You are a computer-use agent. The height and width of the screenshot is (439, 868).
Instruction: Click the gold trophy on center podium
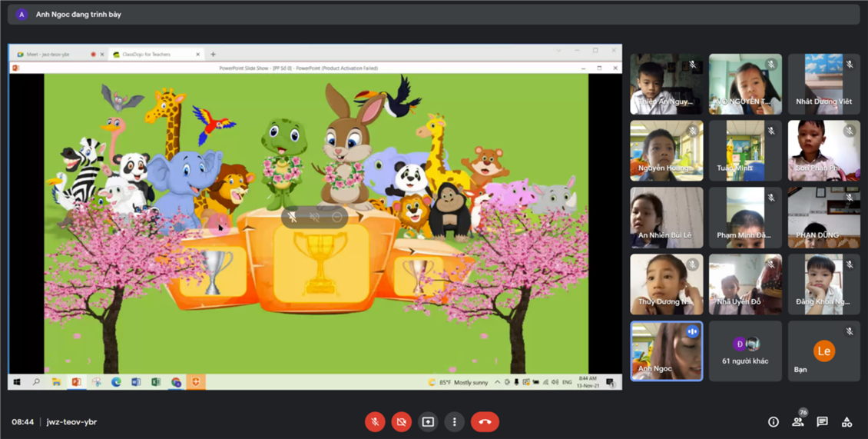(320, 263)
